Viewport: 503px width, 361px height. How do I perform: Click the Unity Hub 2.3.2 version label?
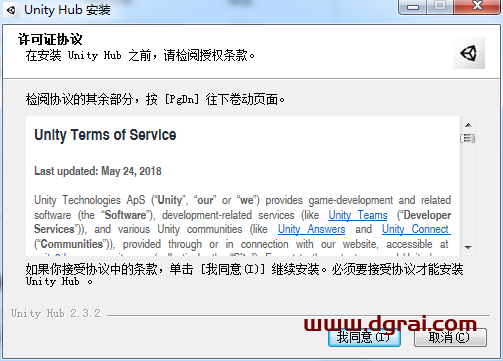56,313
